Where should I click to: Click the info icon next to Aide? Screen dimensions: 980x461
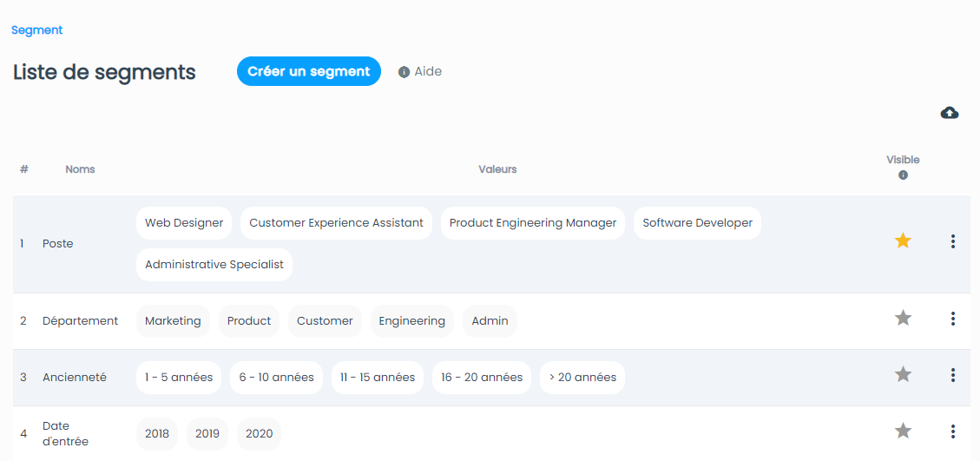pos(404,72)
